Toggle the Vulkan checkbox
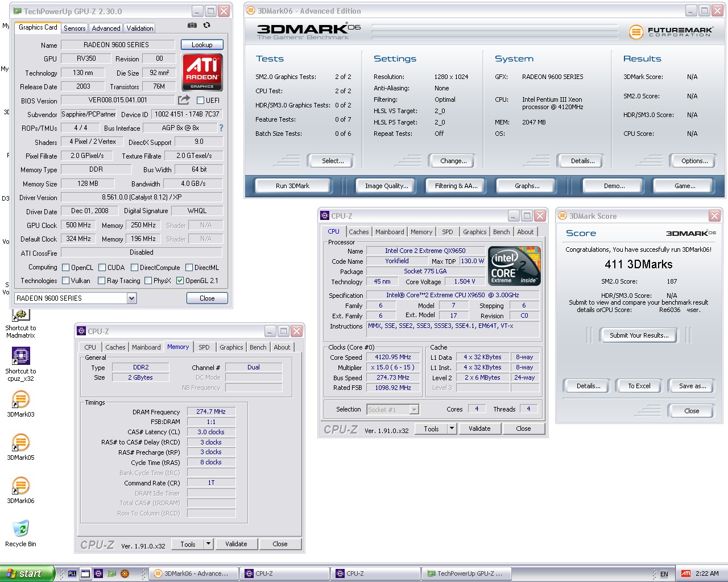This screenshot has height=582, width=728. pos(65,280)
